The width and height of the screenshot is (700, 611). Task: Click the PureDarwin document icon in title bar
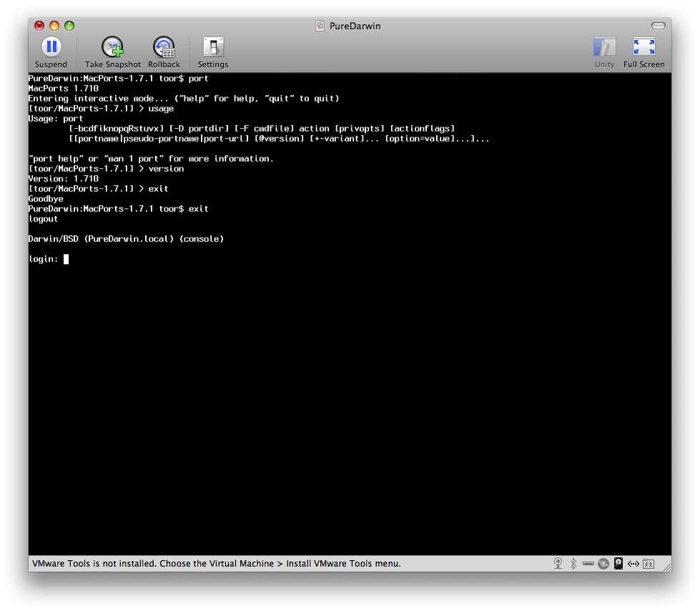click(320, 26)
